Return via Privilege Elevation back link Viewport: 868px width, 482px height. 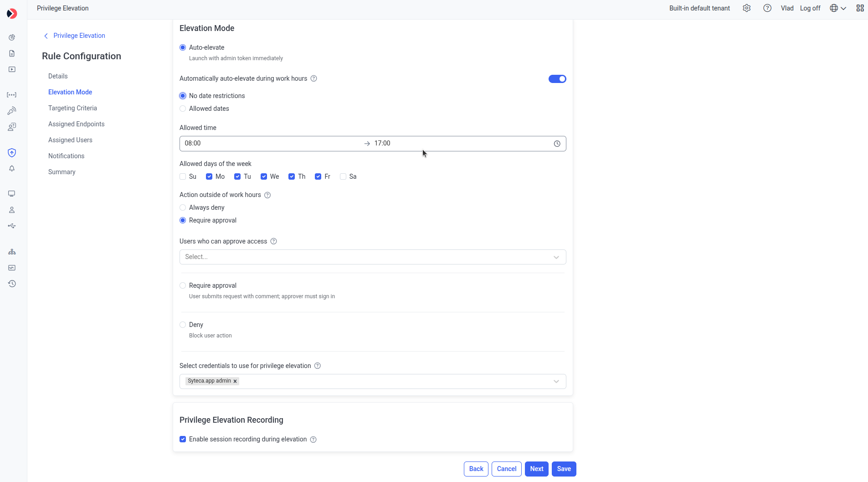tap(75, 36)
